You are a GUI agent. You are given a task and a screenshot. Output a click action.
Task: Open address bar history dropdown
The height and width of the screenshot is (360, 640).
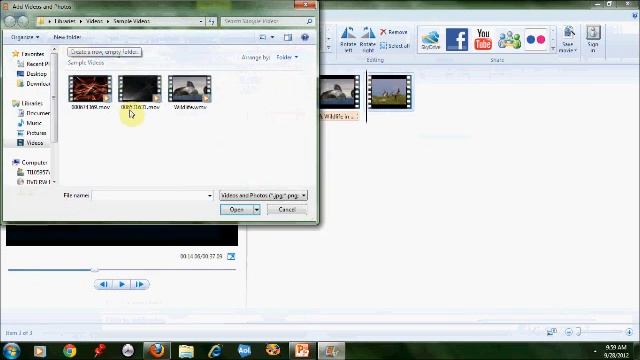pos(201,21)
